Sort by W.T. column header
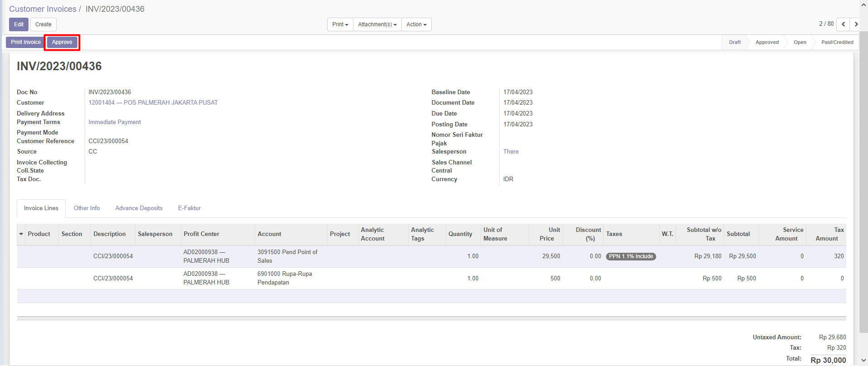Viewport: 868px width, 366px height. coord(668,234)
